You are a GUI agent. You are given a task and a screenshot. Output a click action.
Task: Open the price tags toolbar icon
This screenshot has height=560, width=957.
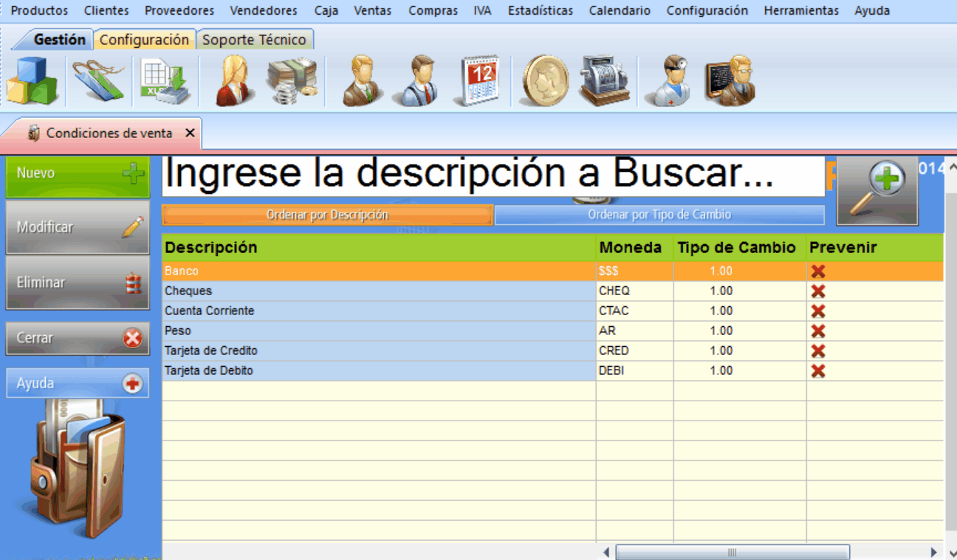pyautogui.click(x=99, y=80)
